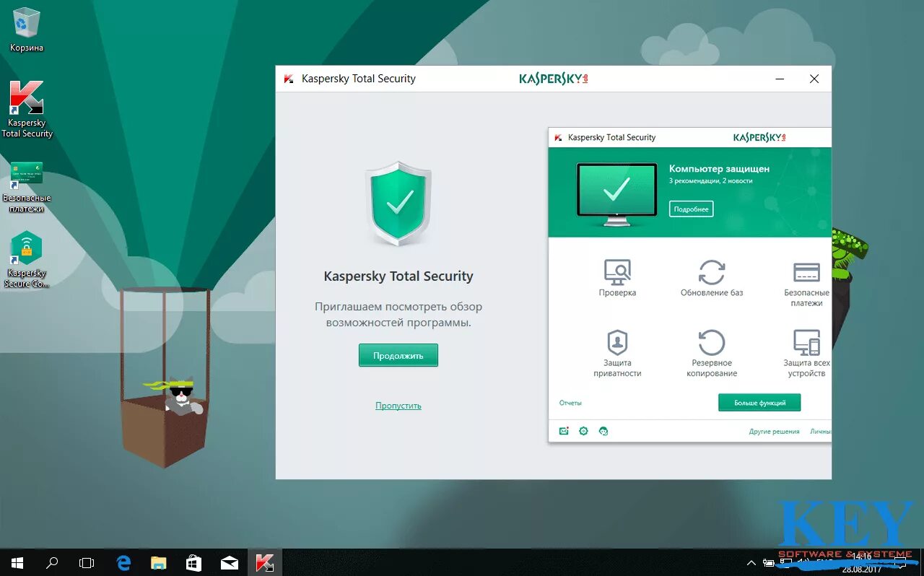
Task: Click the envelope news icon
Action: click(564, 431)
